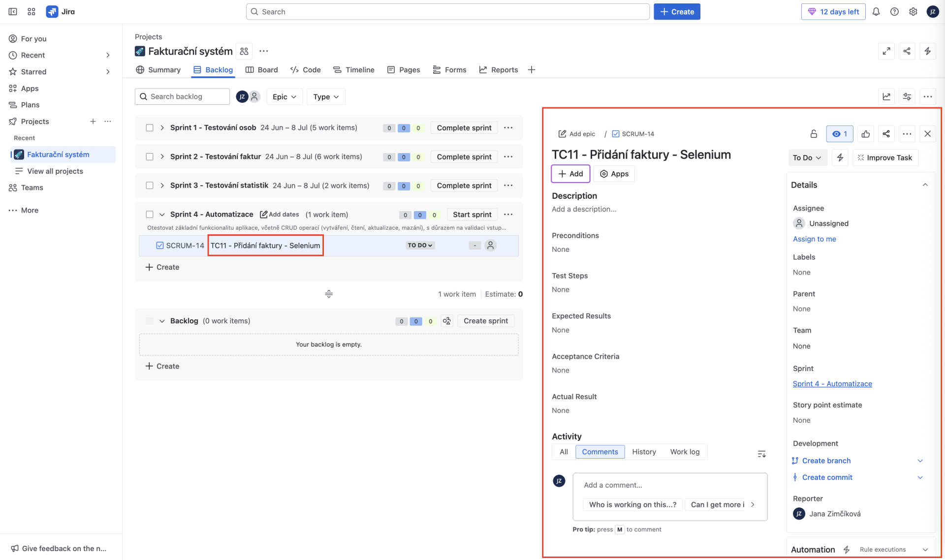Filter by JZ avatar in backlog toolbar

pos(242,97)
